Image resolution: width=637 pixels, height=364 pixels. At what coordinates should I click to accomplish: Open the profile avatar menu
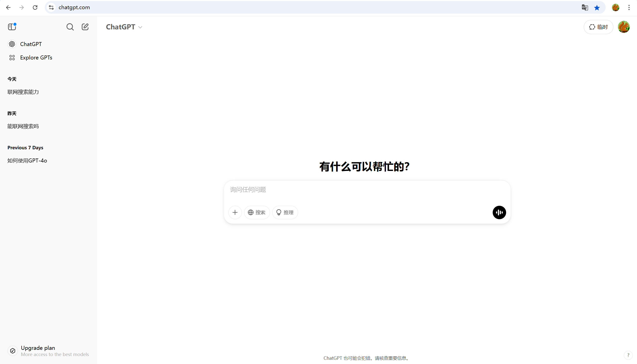point(624,27)
